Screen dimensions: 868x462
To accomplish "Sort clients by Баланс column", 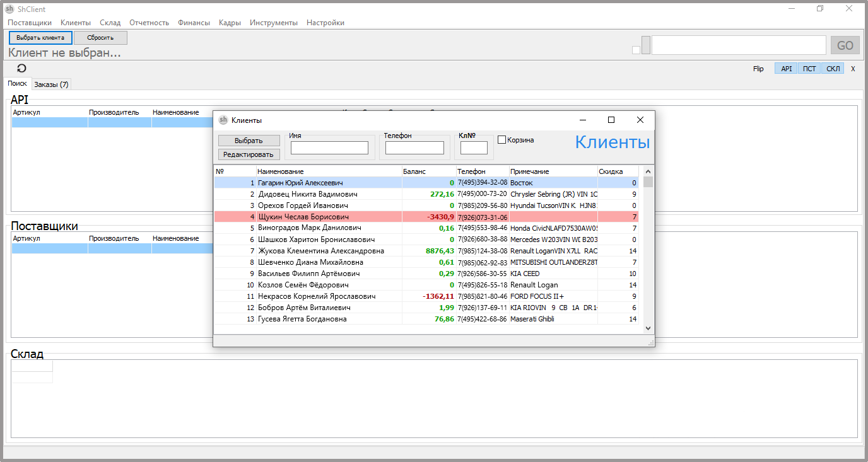I will [x=429, y=171].
